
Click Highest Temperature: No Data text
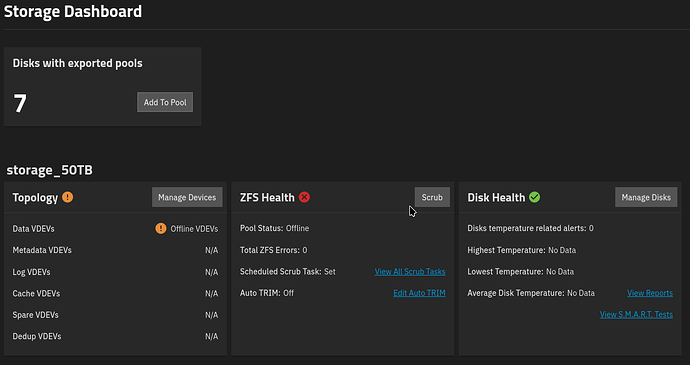[521, 250]
